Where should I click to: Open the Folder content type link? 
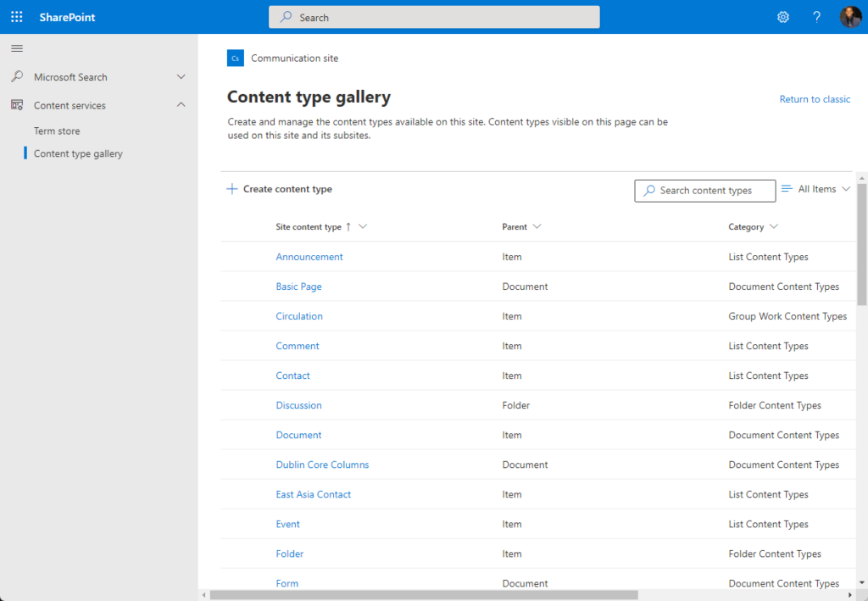click(290, 554)
